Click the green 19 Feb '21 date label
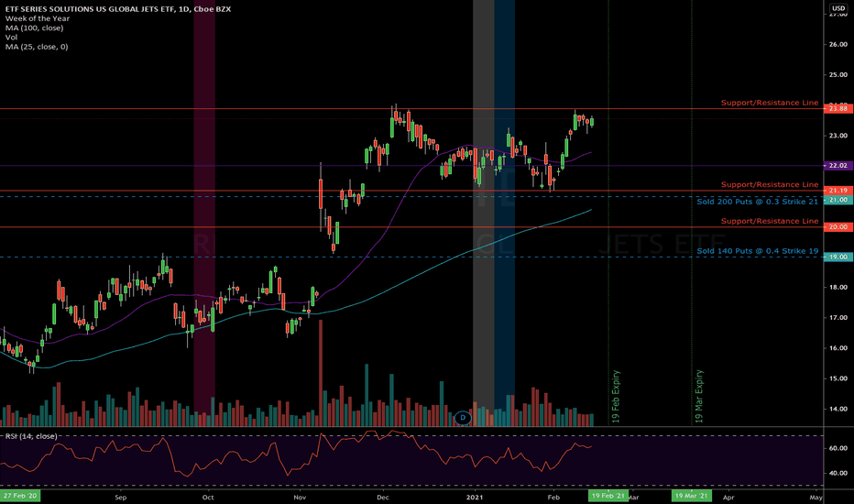The height and width of the screenshot is (504, 854). click(608, 496)
